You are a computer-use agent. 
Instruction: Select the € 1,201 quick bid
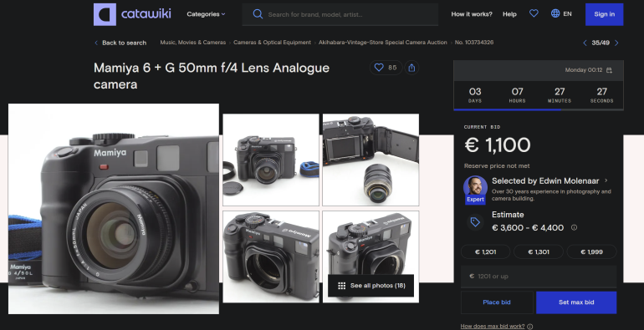point(485,251)
